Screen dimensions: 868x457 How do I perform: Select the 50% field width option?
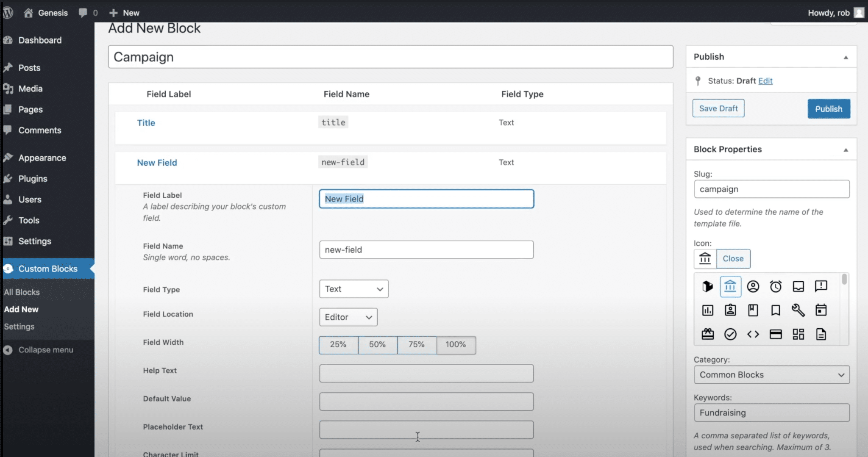(377, 345)
